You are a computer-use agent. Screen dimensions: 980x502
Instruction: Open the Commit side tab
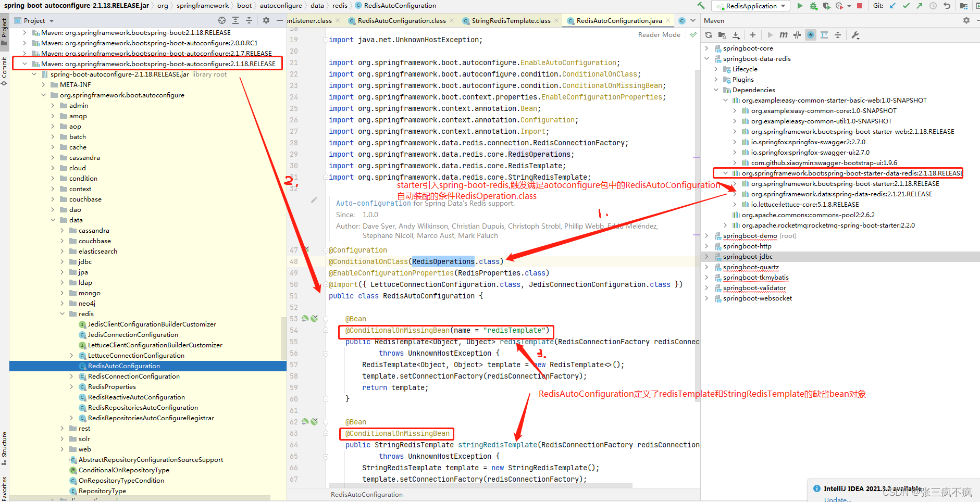[4, 70]
